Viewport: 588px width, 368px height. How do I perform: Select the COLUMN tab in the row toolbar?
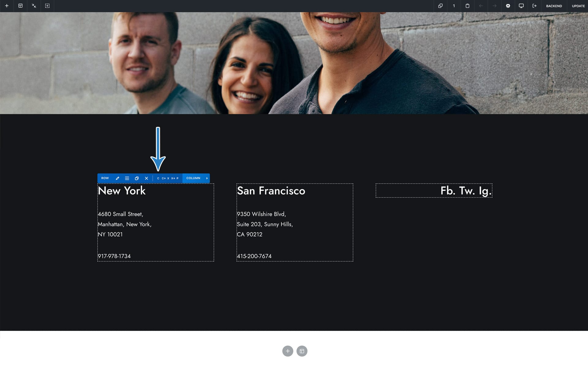point(193,178)
